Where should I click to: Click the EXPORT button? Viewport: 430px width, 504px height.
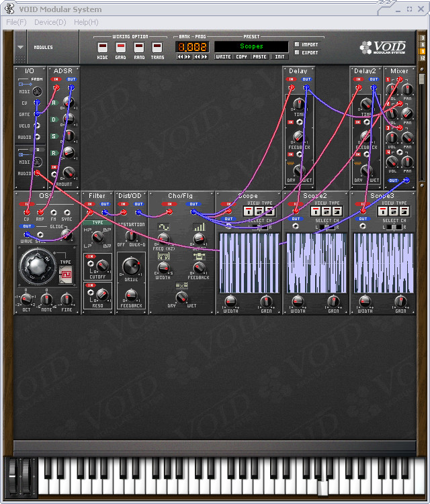click(306, 52)
